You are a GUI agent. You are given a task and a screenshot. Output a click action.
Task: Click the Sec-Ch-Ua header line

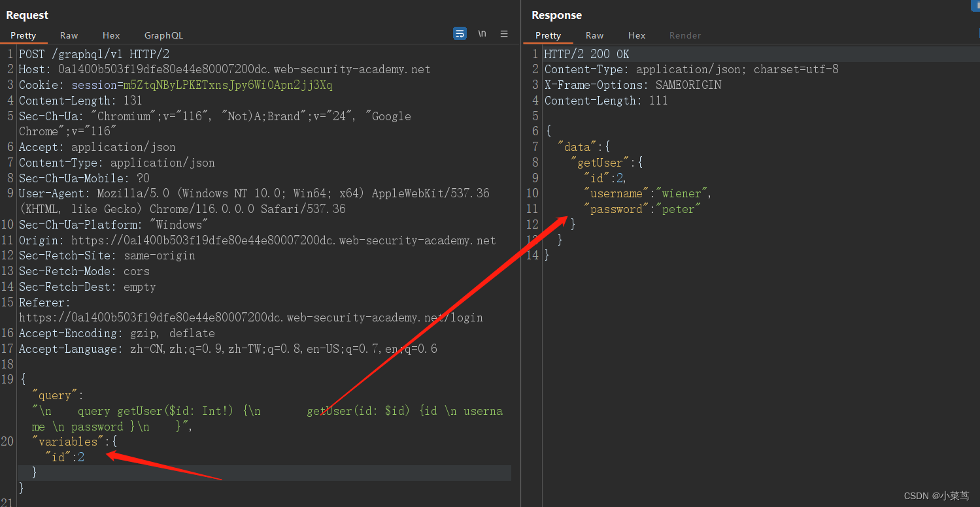coord(215,123)
